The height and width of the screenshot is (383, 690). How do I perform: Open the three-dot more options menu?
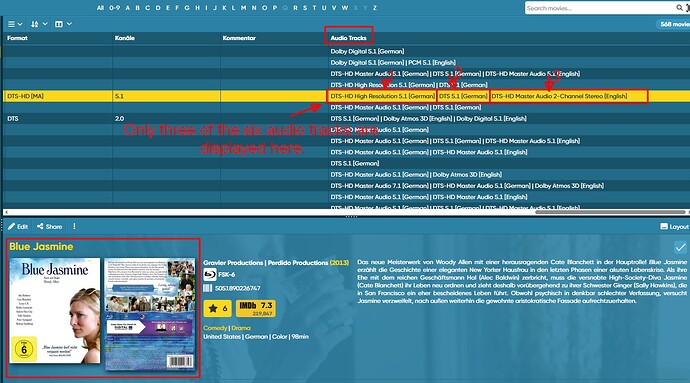74,226
